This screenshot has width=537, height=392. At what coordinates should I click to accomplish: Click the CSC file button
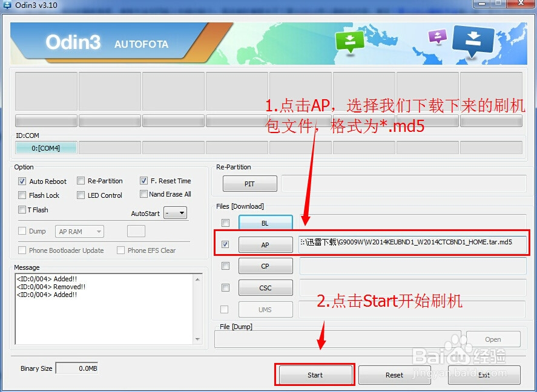coord(265,288)
